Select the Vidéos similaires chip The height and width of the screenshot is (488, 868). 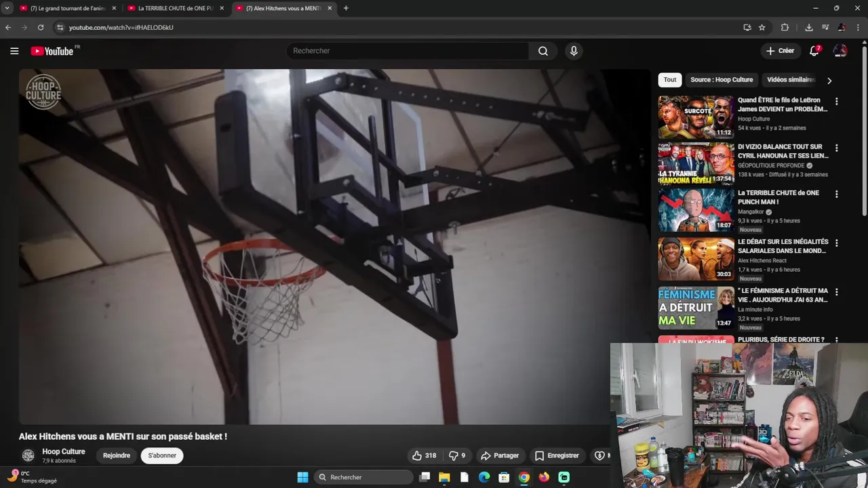point(791,80)
